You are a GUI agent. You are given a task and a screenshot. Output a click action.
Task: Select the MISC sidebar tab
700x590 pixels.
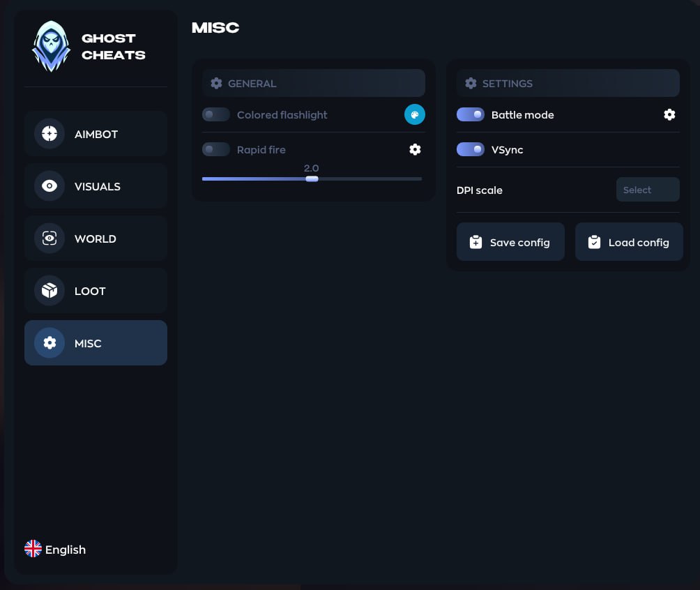click(96, 343)
